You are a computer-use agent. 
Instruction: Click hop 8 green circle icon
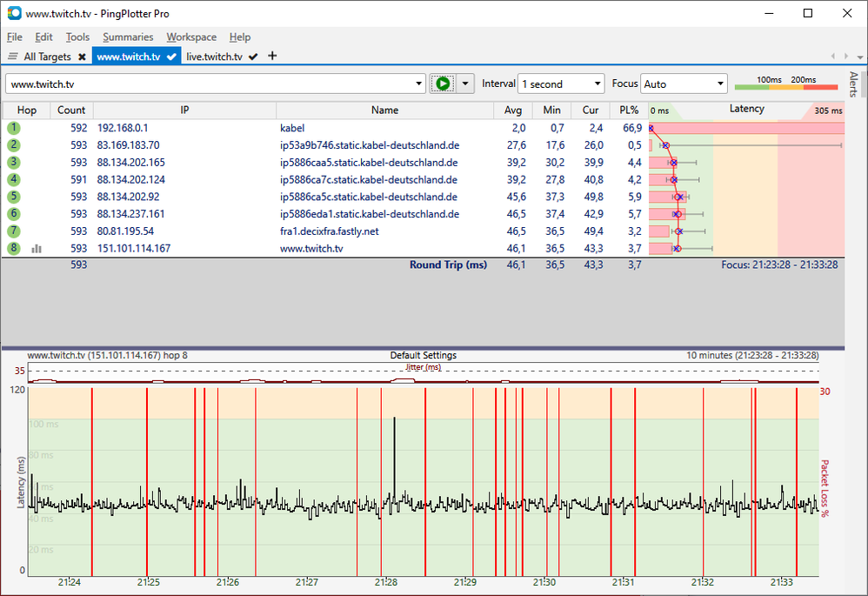[14, 248]
